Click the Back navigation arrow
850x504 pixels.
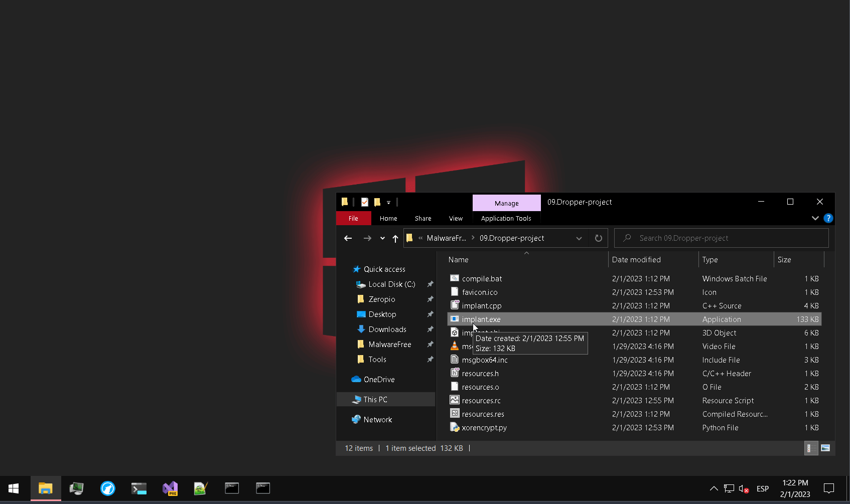click(x=348, y=238)
